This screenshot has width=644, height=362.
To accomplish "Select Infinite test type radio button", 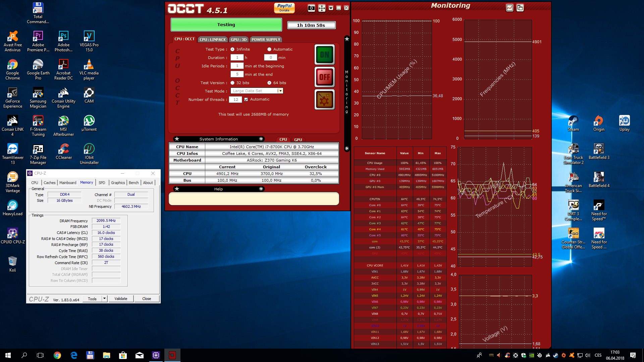I will (232, 49).
